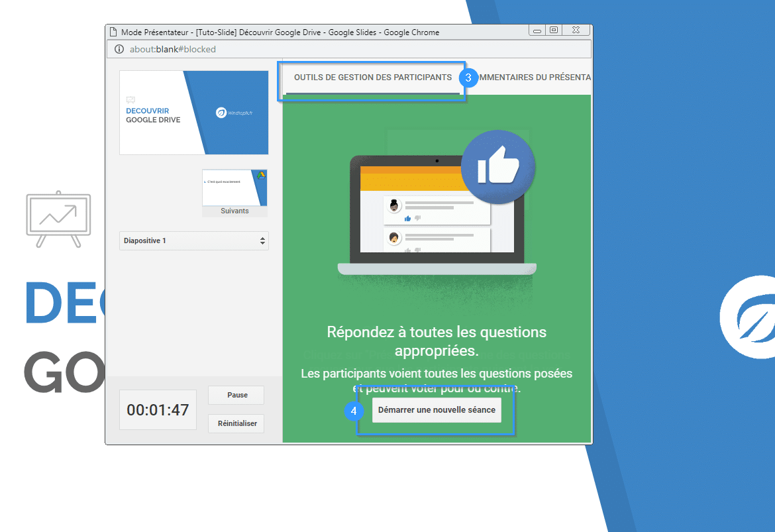The height and width of the screenshot is (532, 775).
Task: Click the document icon in the Chrome title bar
Action: (113, 30)
